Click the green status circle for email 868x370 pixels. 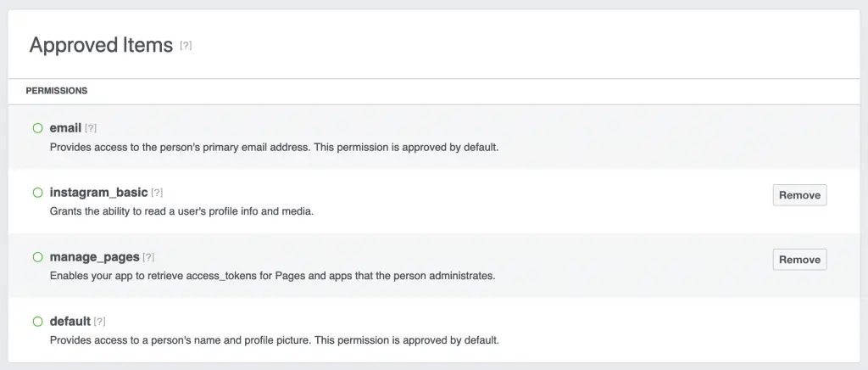click(37, 128)
